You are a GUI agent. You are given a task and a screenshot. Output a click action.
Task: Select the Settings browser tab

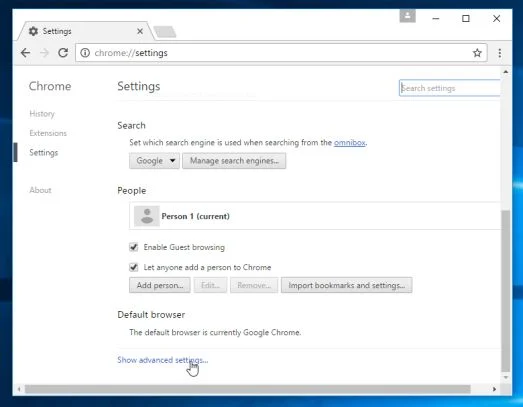pyautogui.click(x=86, y=31)
